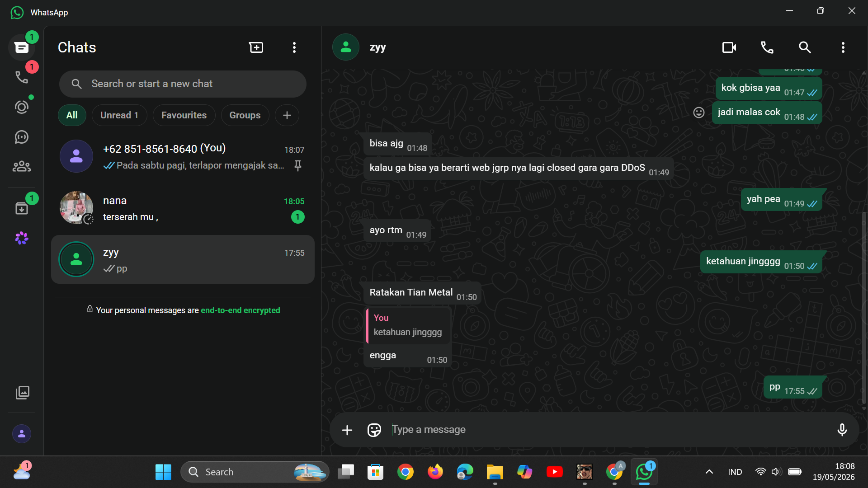Open the Chats tab in sidebar
This screenshot has width=868, height=488.
pos(21,47)
